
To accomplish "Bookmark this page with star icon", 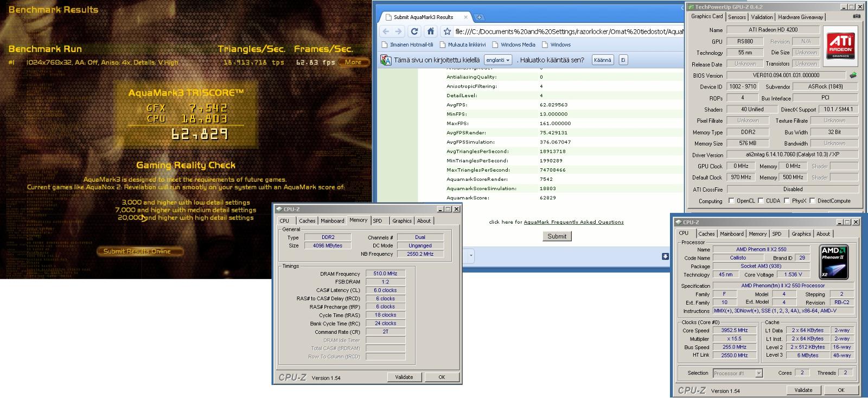I will coord(447,31).
